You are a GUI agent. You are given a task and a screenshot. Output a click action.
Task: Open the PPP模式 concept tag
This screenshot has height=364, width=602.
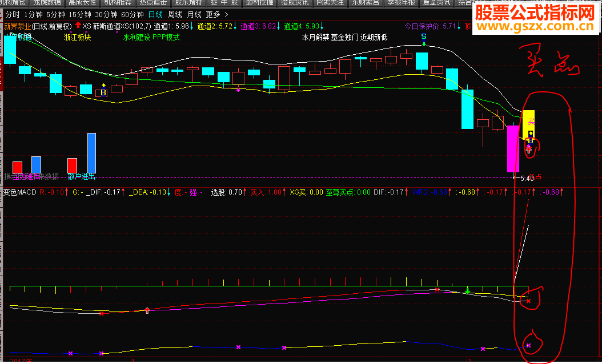pos(166,37)
